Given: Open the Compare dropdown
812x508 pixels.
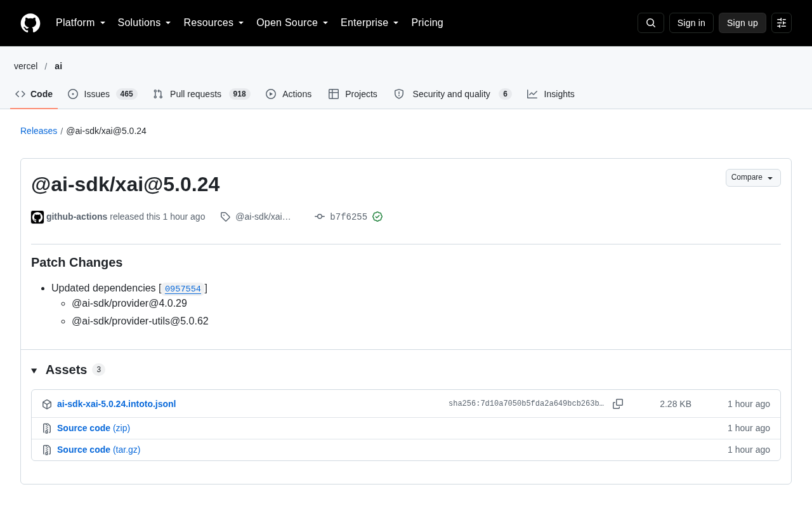Looking at the screenshot, I should click(753, 178).
